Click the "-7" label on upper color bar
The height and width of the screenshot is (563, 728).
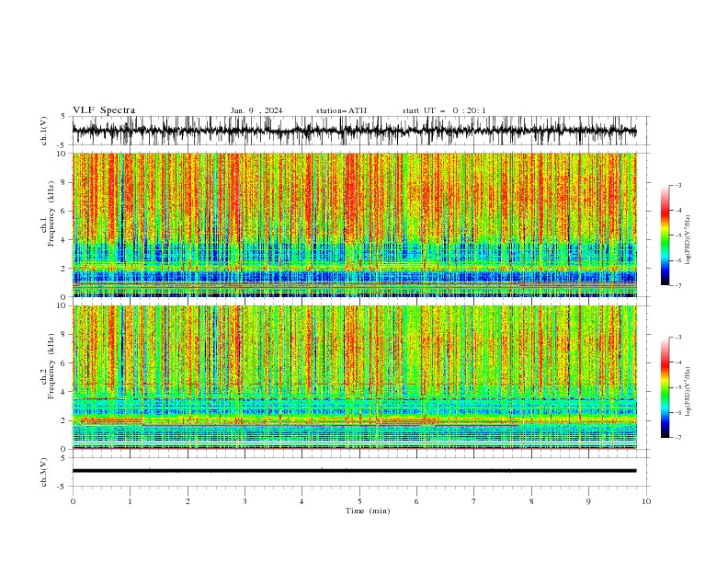click(678, 286)
